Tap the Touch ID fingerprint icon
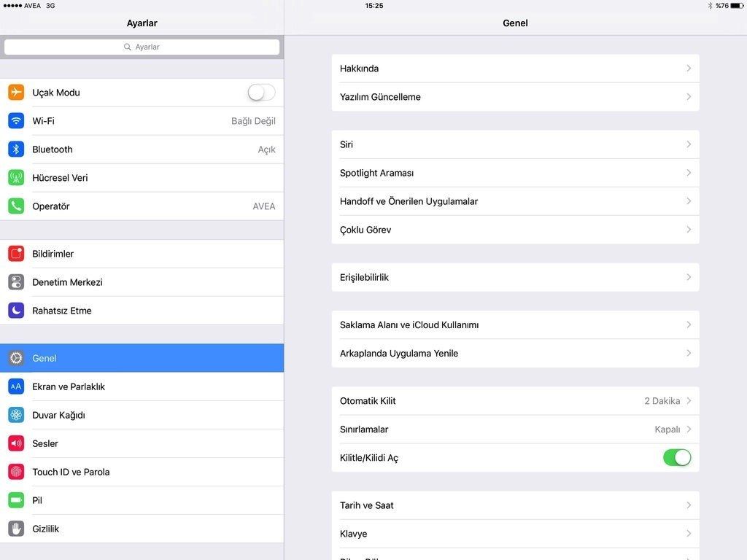 pyautogui.click(x=16, y=472)
